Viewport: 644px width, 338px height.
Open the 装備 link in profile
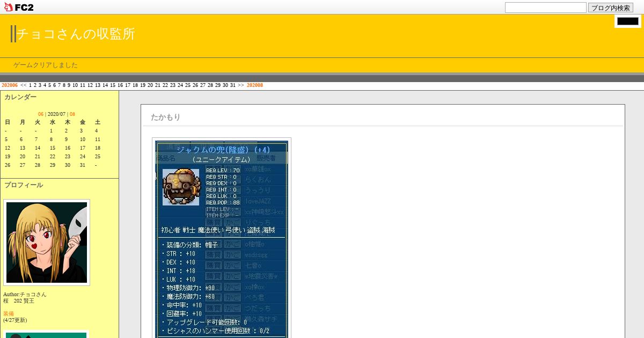[x=9, y=314]
